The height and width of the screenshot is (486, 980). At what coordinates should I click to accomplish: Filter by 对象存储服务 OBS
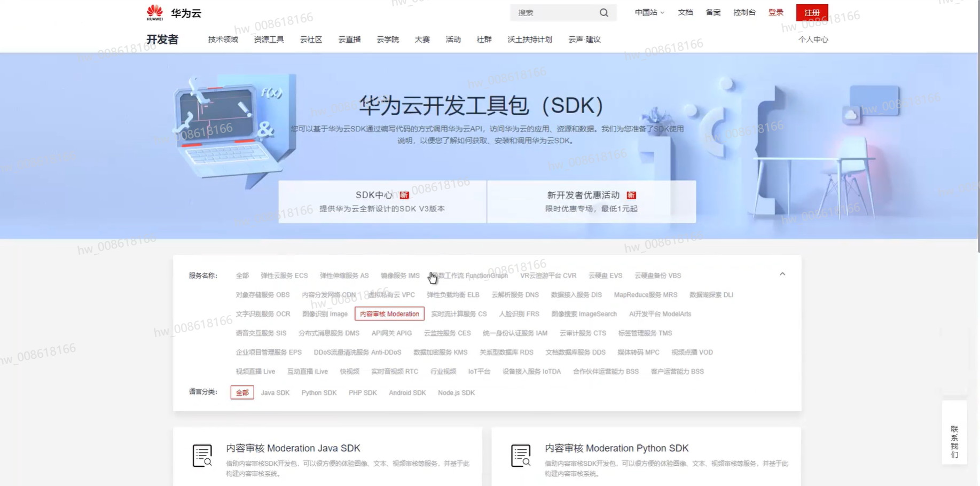coord(263,295)
